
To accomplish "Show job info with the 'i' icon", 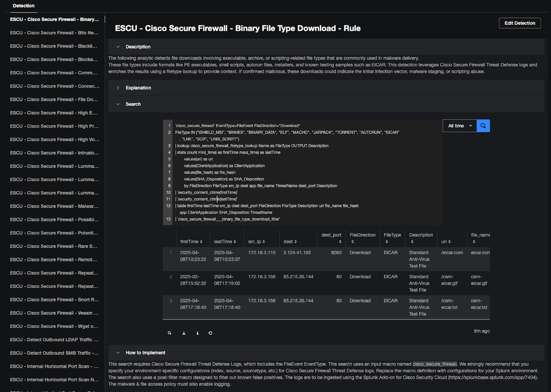I will click(x=197, y=333).
